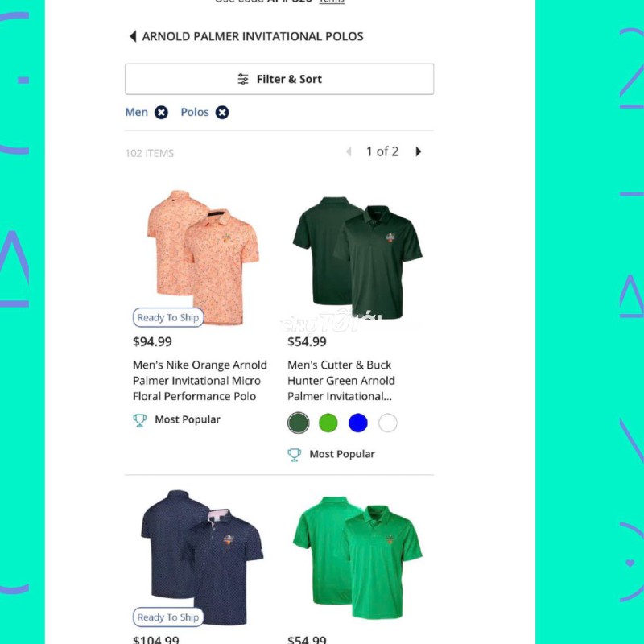644x644 pixels.
Task: Click the Polos filter label
Action: [x=195, y=112]
